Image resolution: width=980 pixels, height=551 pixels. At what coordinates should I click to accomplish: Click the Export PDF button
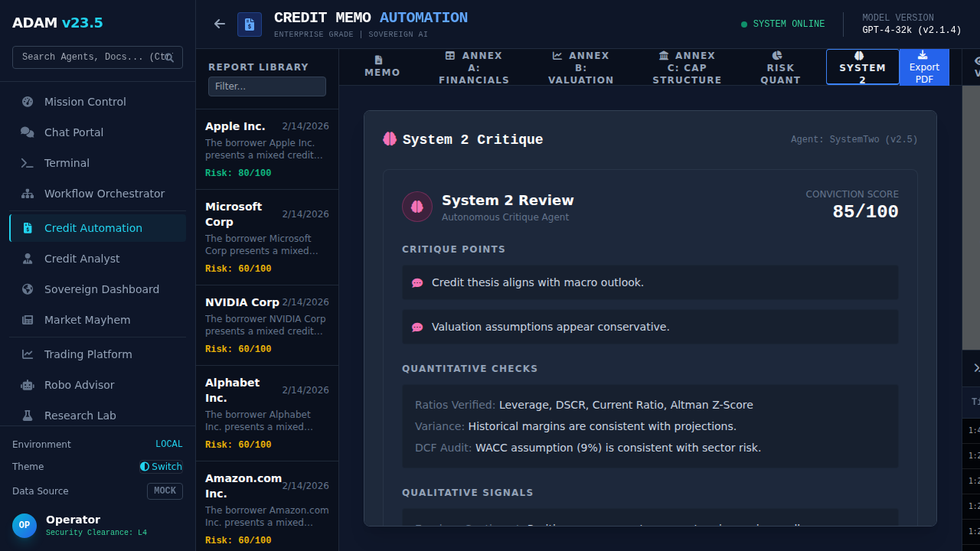tap(924, 67)
